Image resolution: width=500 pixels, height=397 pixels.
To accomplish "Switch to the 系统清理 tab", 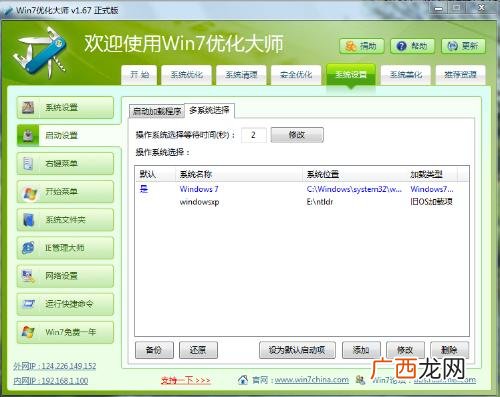I will coord(241,75).
